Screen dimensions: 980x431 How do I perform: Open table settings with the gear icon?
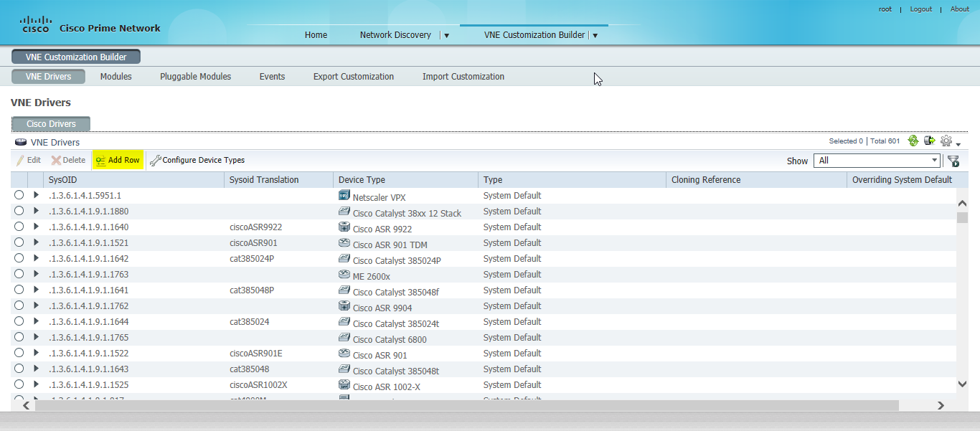click(946, 141)
